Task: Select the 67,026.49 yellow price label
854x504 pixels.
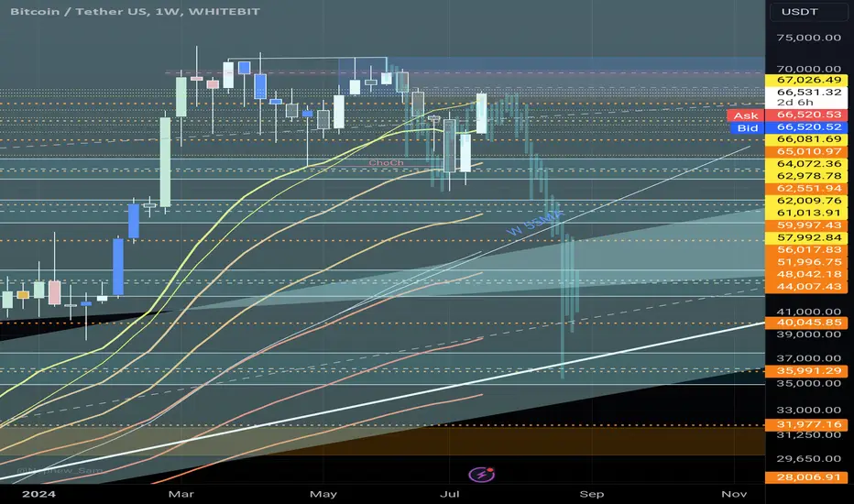Action: pos(806,80)
